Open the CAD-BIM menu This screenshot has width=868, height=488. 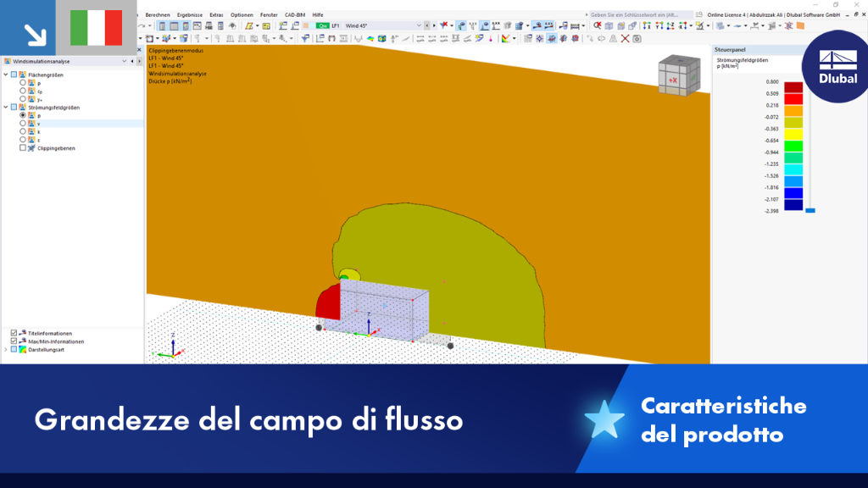click(294, 15)
